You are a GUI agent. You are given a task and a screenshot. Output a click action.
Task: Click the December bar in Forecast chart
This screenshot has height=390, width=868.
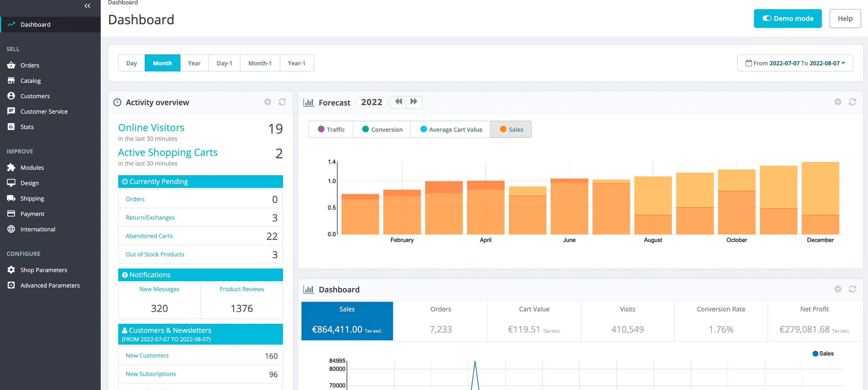820,198
